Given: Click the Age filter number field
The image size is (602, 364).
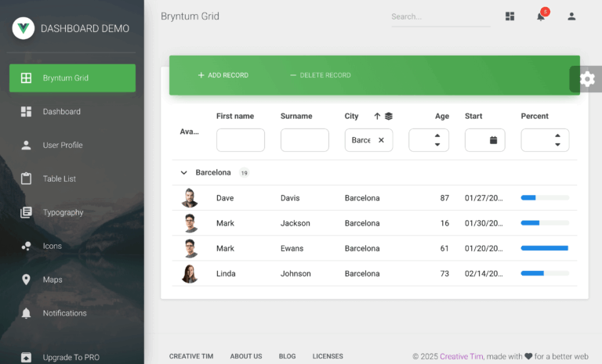Looking at the screenshot, I should pyautogui.click(x=429, y=140).
